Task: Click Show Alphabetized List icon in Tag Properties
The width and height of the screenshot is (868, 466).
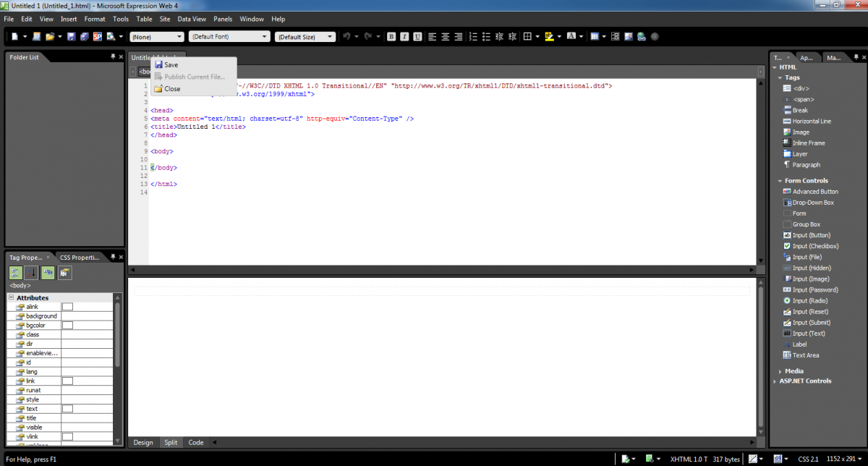Action: (x=31, y=273)
